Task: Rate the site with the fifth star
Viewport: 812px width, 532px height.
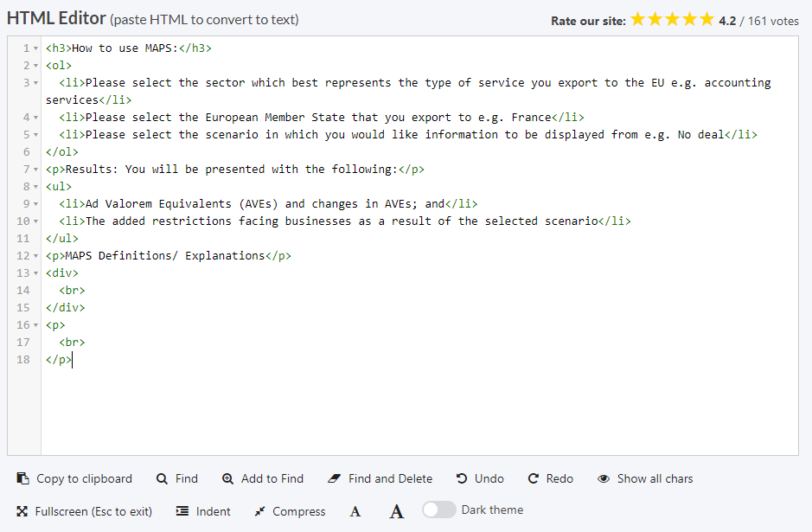Action: tap(707, 19)
